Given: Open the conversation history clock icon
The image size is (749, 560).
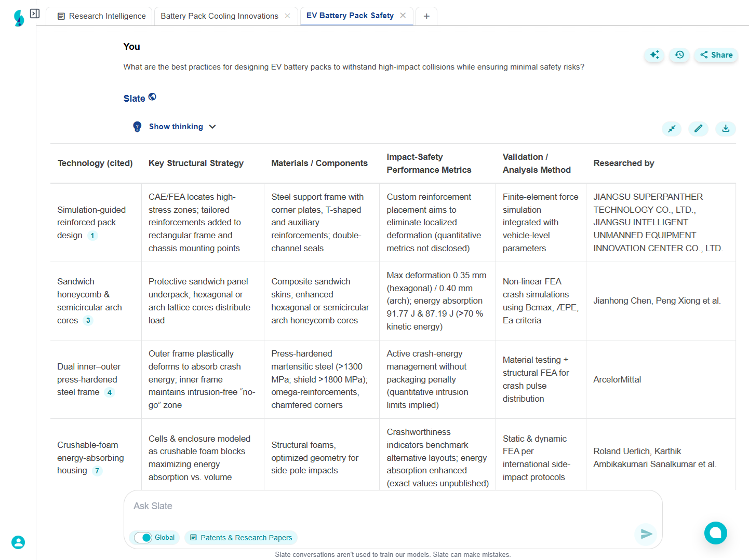Looking at the screenshot, I should [x=679, y=54].
